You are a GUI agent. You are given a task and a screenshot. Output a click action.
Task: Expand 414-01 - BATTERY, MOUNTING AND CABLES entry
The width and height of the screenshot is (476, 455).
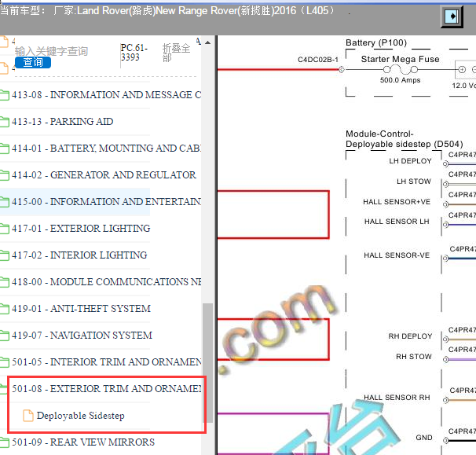106,149
